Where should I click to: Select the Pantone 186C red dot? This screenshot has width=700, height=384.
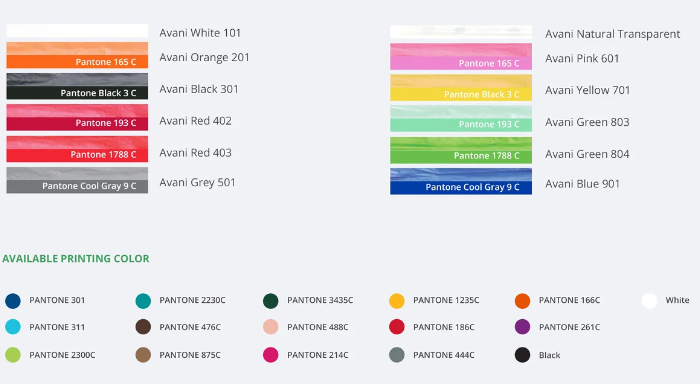click(397, 327)
